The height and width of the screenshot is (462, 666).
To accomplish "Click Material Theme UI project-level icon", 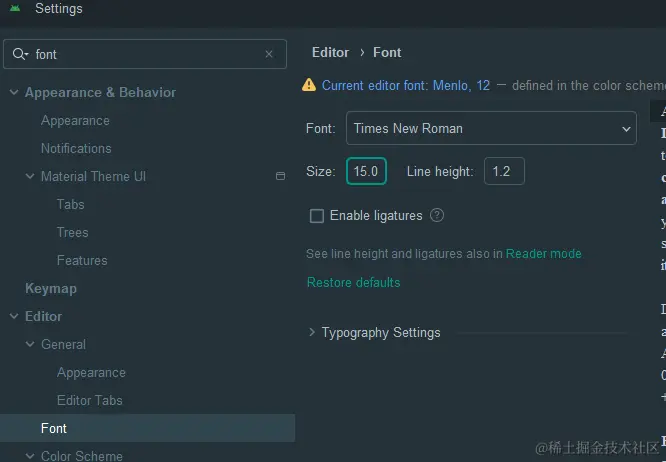I will [x=280, y=176].
